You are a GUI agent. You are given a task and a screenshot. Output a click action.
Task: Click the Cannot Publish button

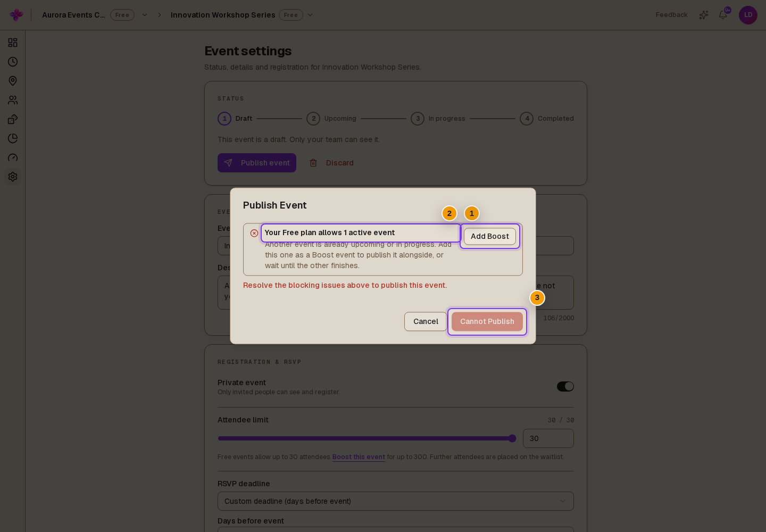tap(487, 321)
